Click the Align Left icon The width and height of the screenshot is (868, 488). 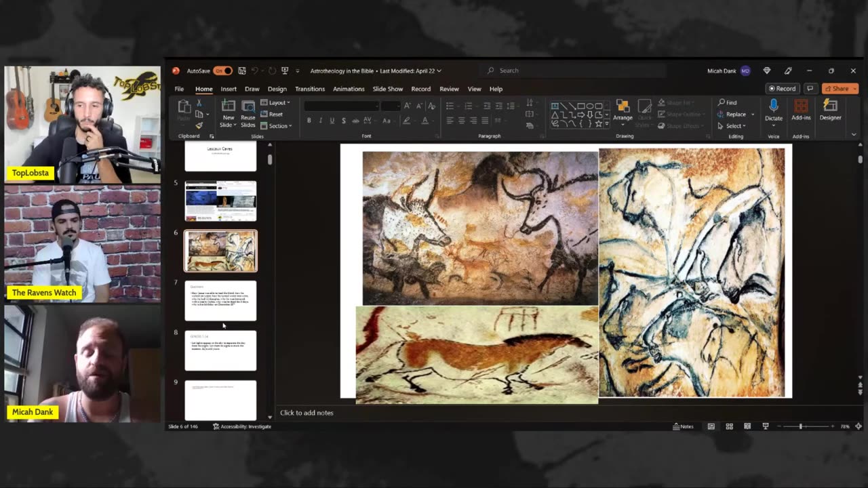[450, 121]
